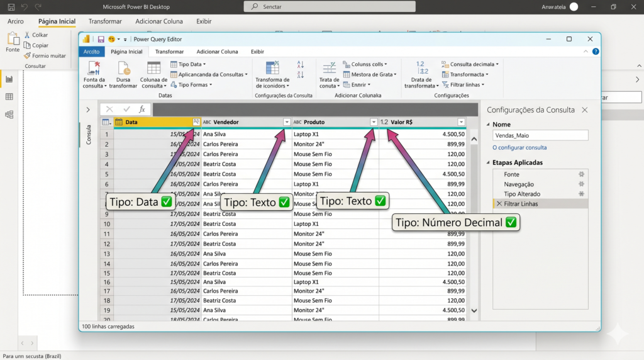Select Adicionar Coluna tab in Power Query Editor
The height and width of the screenshot is (360, 644).
pos(217,52)
